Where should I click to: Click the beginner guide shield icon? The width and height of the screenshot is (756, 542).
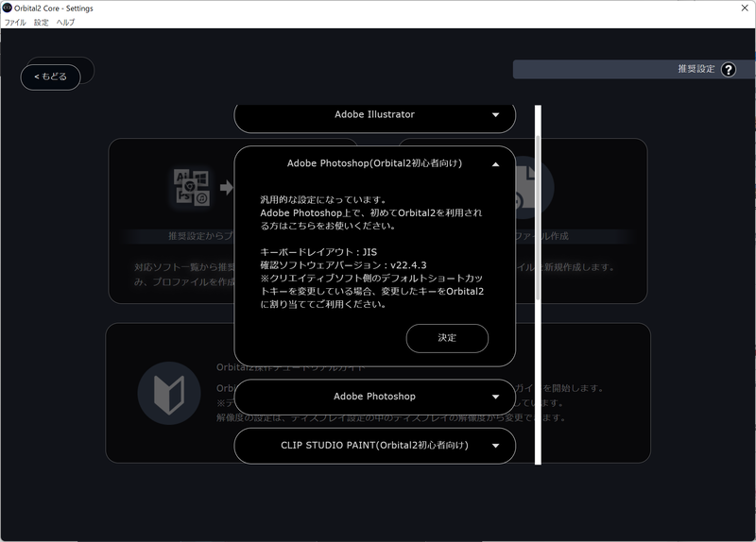click(x=169, y=393)
